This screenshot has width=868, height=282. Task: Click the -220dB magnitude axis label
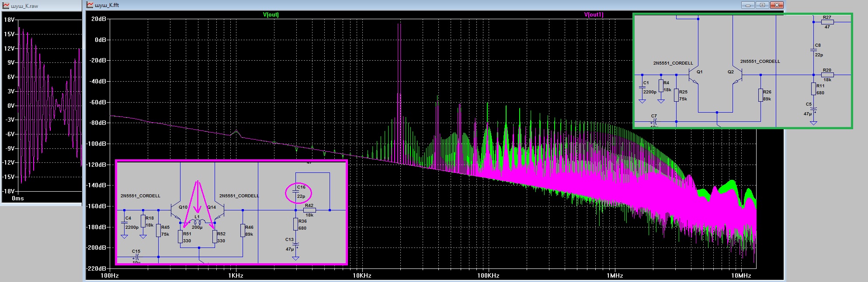[x=97, y=268]
